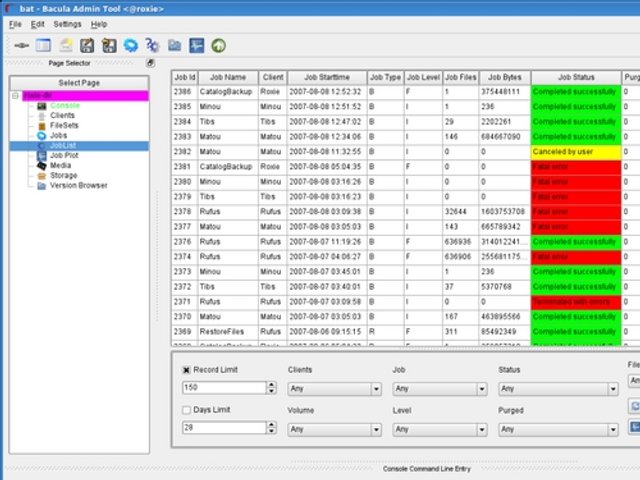
Task: Click the red status cell of job 2371
Action: (x=576, y=302)
